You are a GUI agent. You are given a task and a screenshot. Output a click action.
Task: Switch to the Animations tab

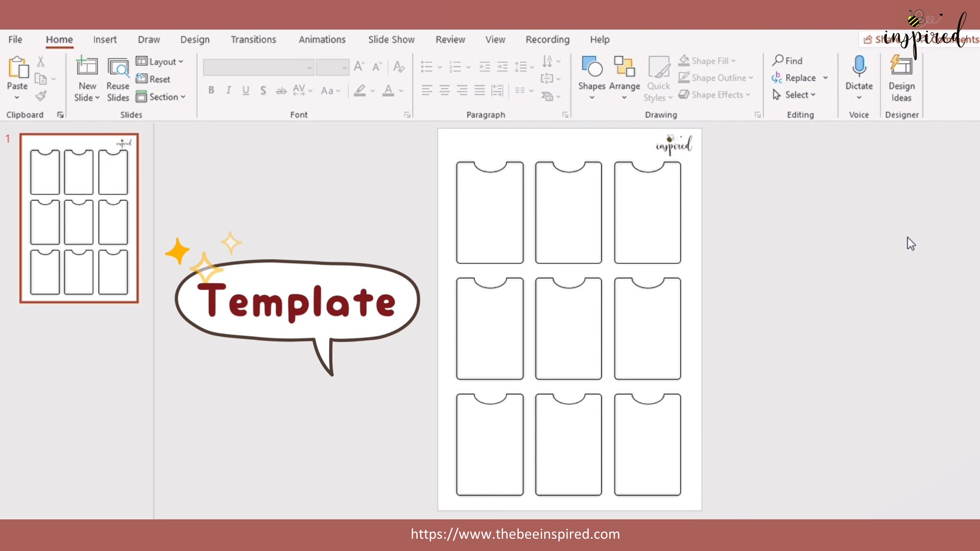pos(322,39)
